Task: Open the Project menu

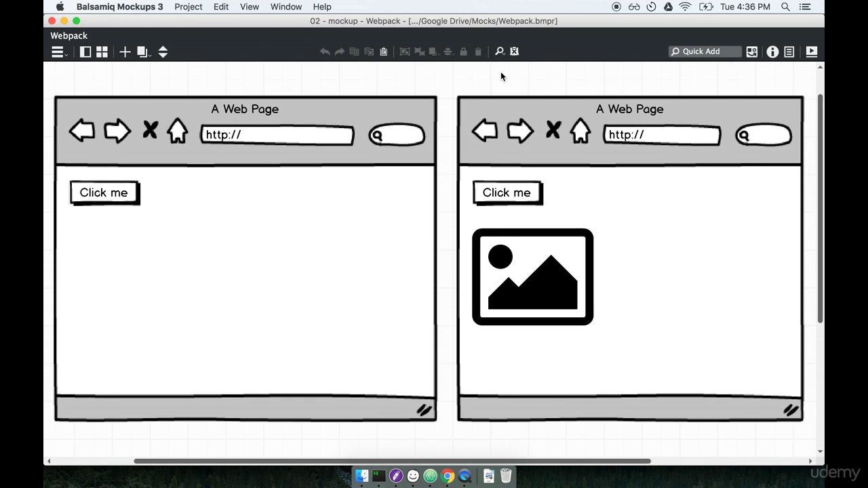Action: click(x=188, y=7)
